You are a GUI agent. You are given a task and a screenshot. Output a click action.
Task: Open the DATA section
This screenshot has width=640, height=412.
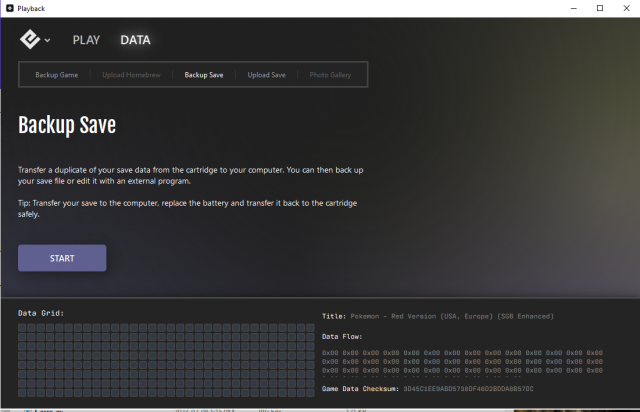pyautogui.click(x=135, y=40)
